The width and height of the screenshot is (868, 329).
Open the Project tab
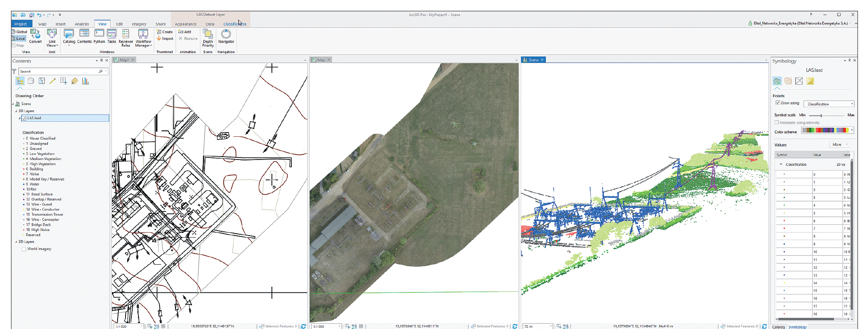20,24
